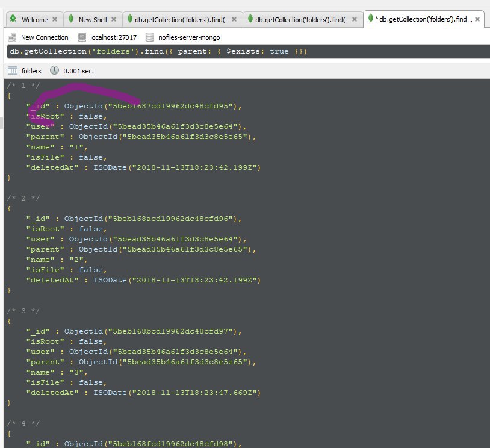Switch to the Welcome tab
Screen dimensions: 490x448
34,20
